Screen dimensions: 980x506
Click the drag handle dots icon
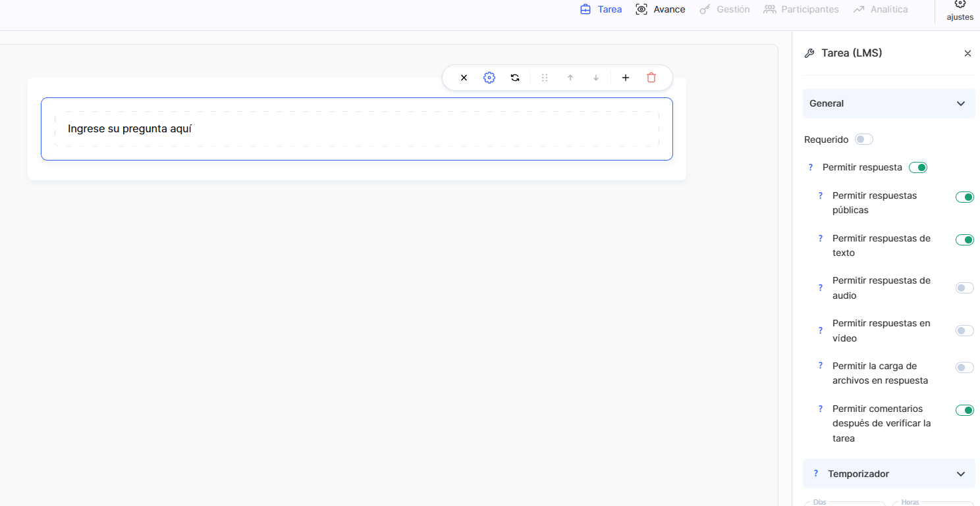[x=545, y=78]
